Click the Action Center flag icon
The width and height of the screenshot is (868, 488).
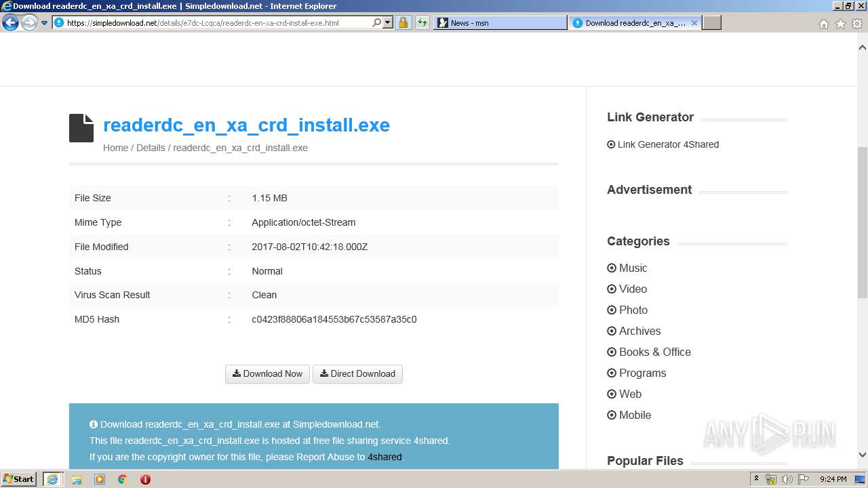(x=804, y=479)
